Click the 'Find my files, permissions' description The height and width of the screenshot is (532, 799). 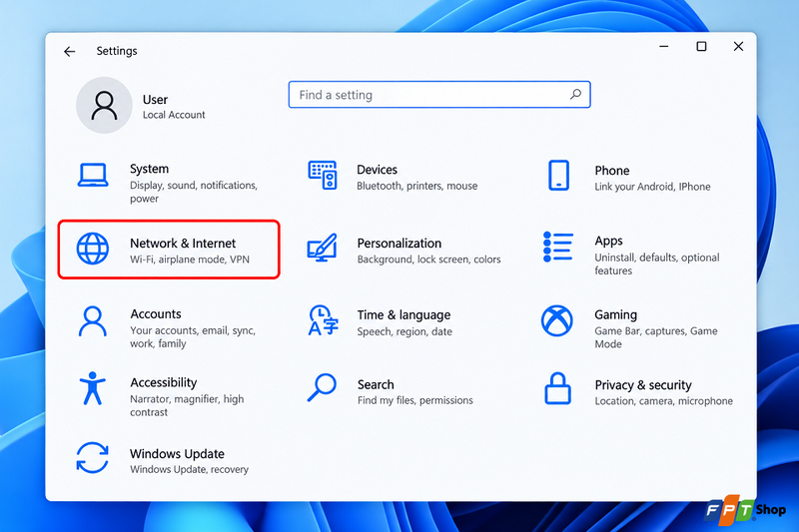click(x=415, y=400)
